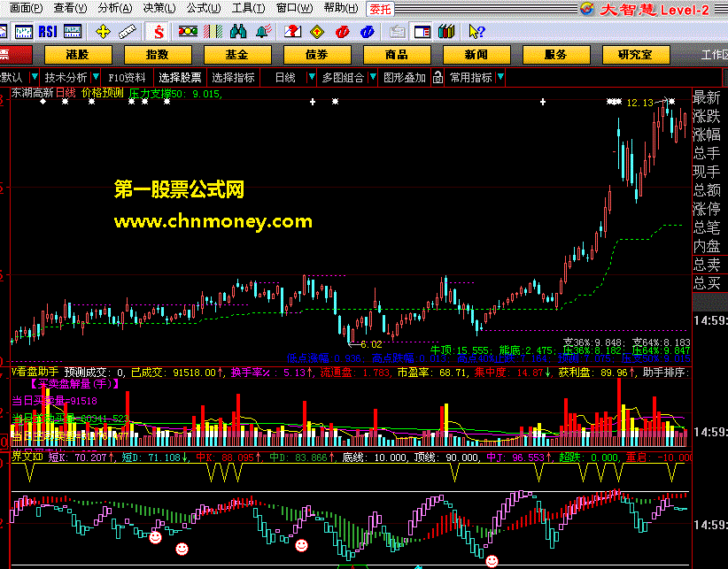Click the 东湖高新 stock name

click(x=32, y=93)
